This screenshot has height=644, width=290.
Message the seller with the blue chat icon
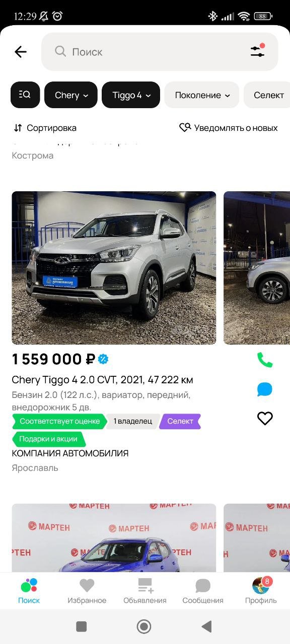tap(265, 389)
